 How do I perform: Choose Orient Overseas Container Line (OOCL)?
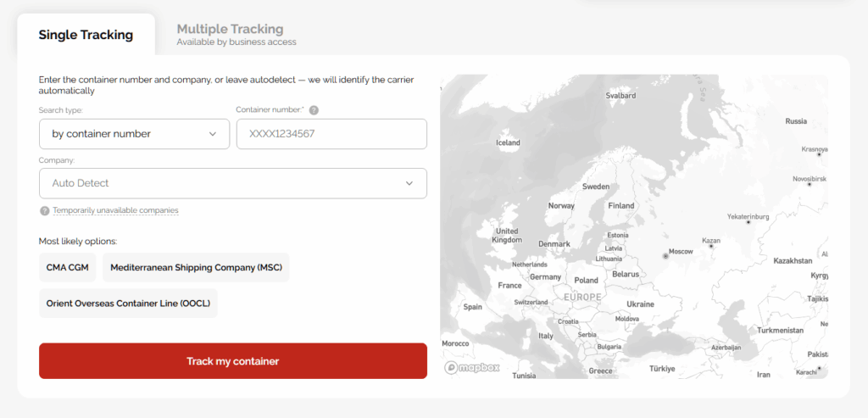coord(129,304)
